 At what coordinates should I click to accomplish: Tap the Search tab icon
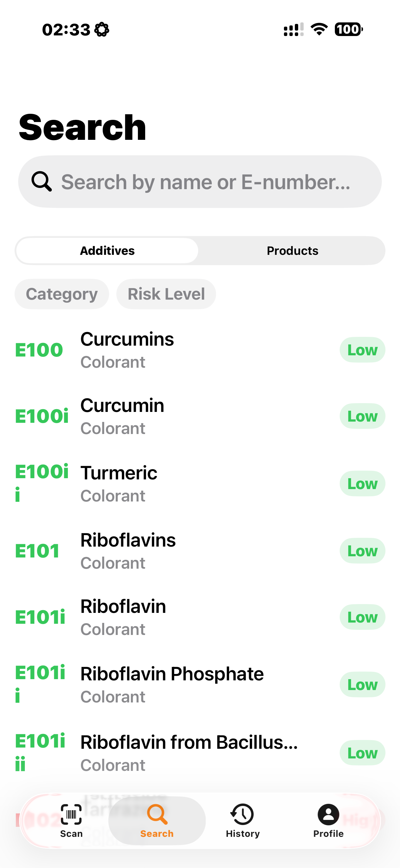click(157, 814)
